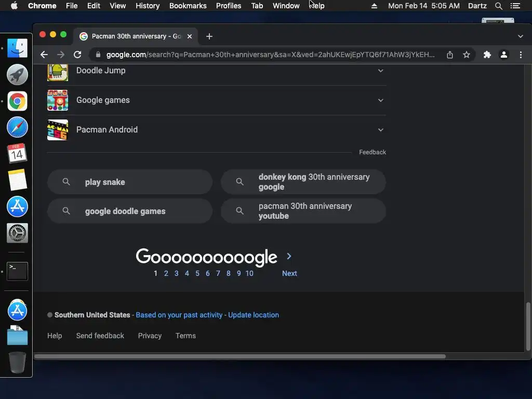Viewport: 532px width, 399px height.
Task: Go to results page 2
Action: (x=166, y=273)
